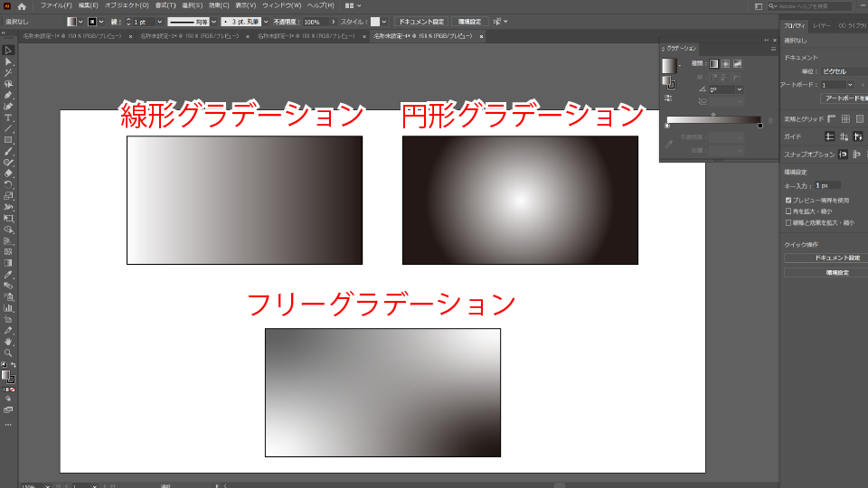The image size is (868, 488).
Task: Click the gradient midpoint diamond
Action: tap(713, 114)
